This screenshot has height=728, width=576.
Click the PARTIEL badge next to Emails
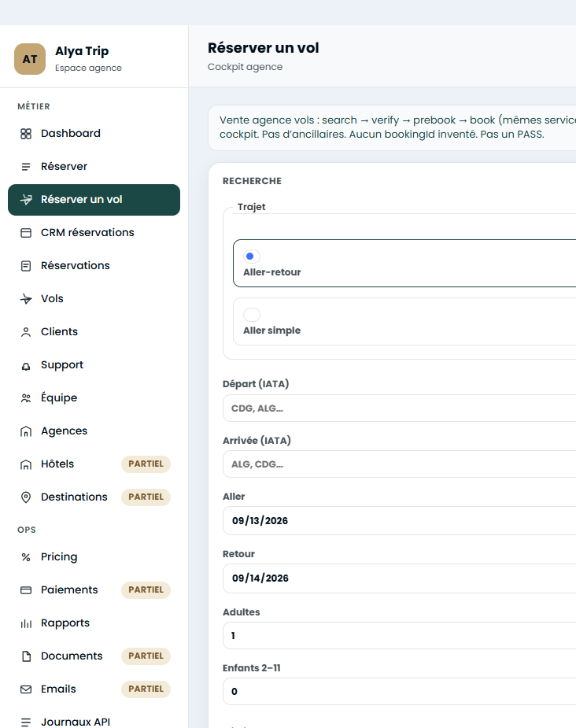(x=146, y=689)
